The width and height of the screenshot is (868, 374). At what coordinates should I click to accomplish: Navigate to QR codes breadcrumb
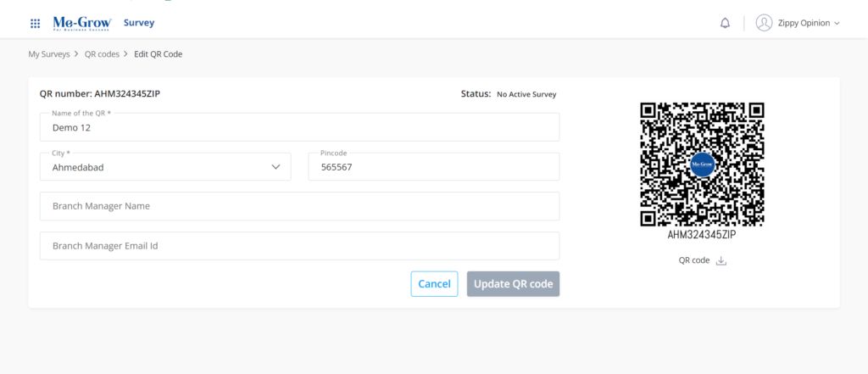click(103, 54)
